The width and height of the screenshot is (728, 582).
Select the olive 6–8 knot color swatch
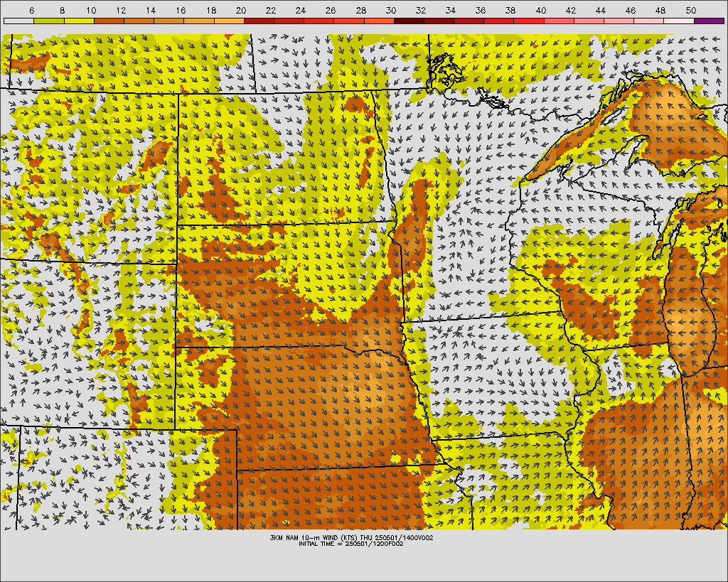coord(49,21)
